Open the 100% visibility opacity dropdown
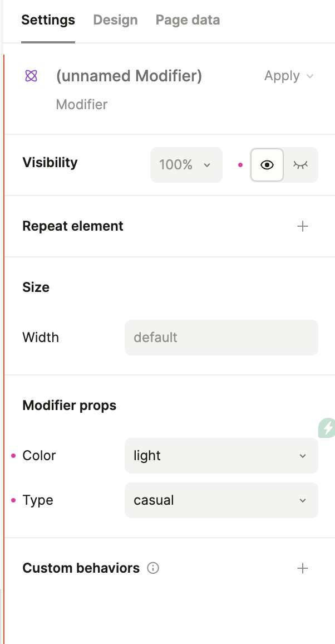The width and height of the screenshot is (335, 644). pos(186,165)
